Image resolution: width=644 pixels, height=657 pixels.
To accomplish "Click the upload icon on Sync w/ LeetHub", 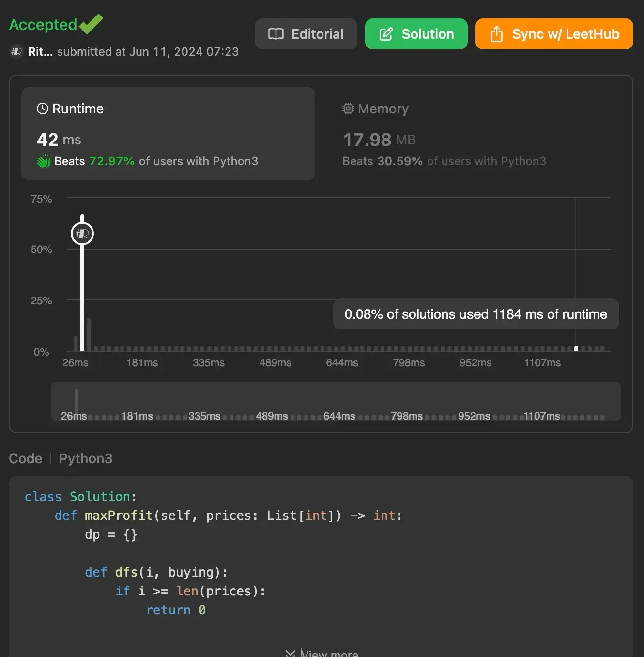I will point(496,34).
